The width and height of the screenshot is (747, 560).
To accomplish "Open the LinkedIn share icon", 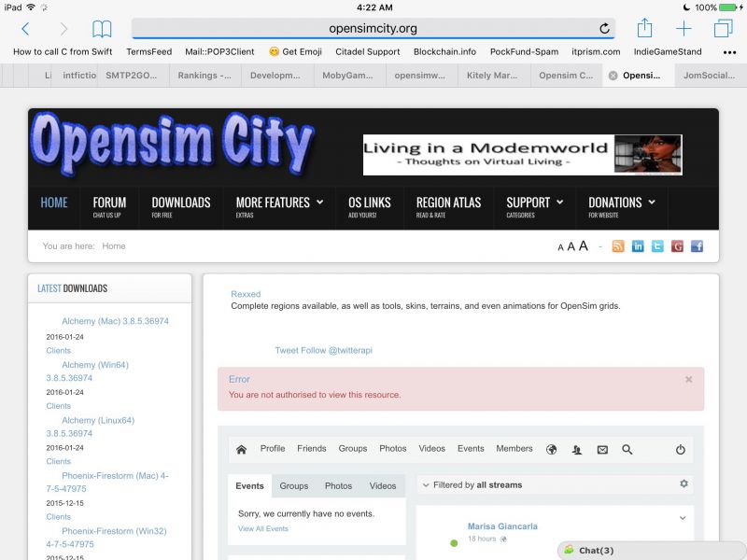I will tap(638, 246).
